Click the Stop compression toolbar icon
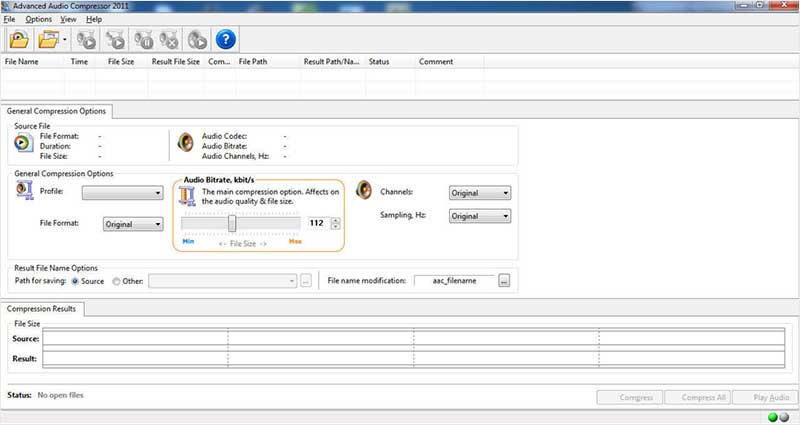Screen dimensions: 800x425 coord(170,40)
